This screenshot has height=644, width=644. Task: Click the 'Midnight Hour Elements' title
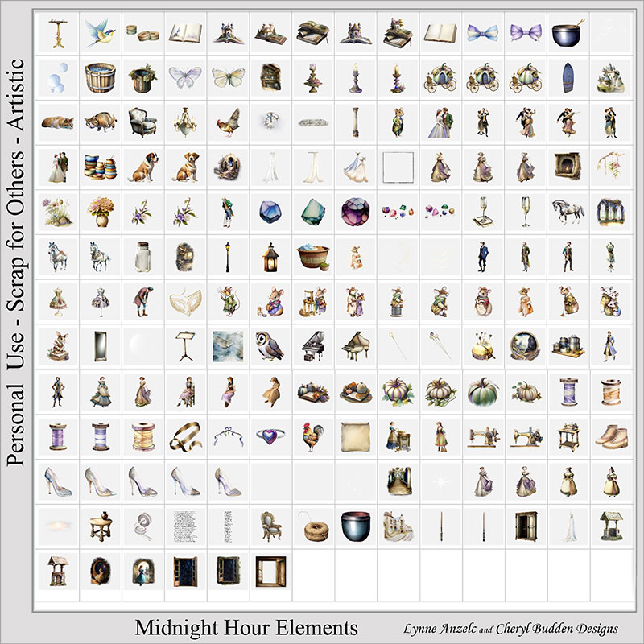[246, 628]
